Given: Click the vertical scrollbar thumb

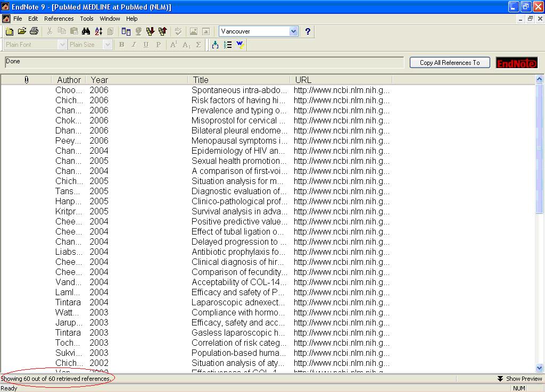Looking at the screenshot, I should tap(540, 148).
